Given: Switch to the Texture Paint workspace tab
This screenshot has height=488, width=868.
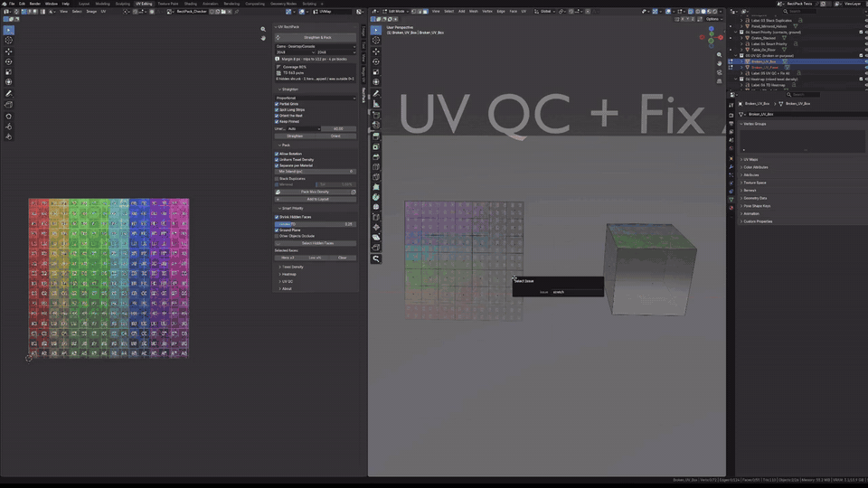Looking at the screenshot, I should click(x=168, y=4).
